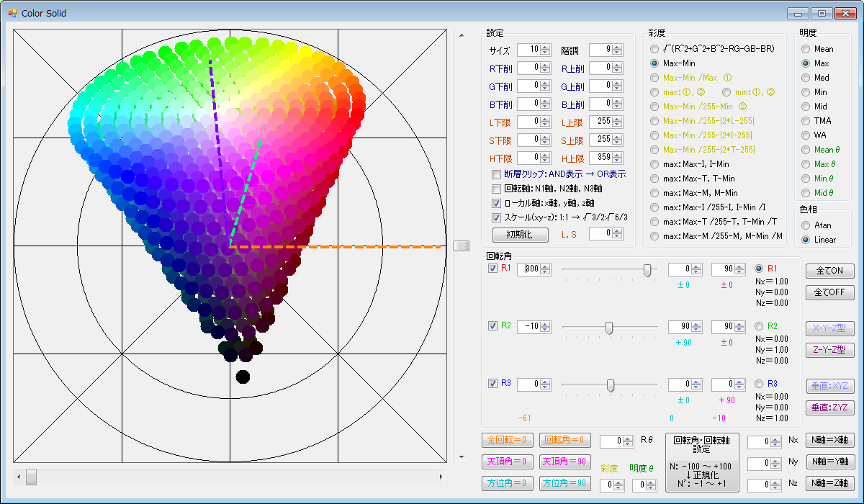Click the Z-Y-Z型 button

830,351
